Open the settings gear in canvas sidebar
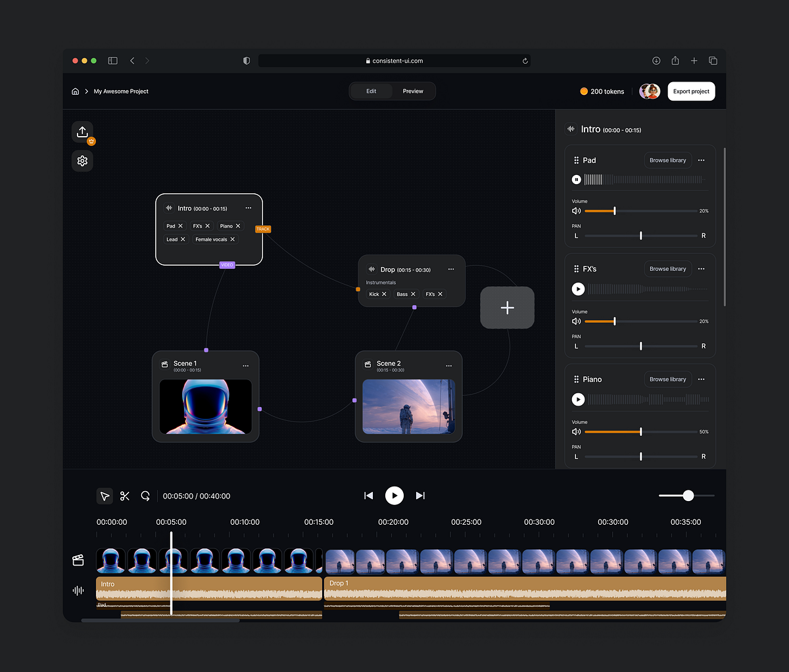Screen dimensions: 789x672 [x=82, y=161]
